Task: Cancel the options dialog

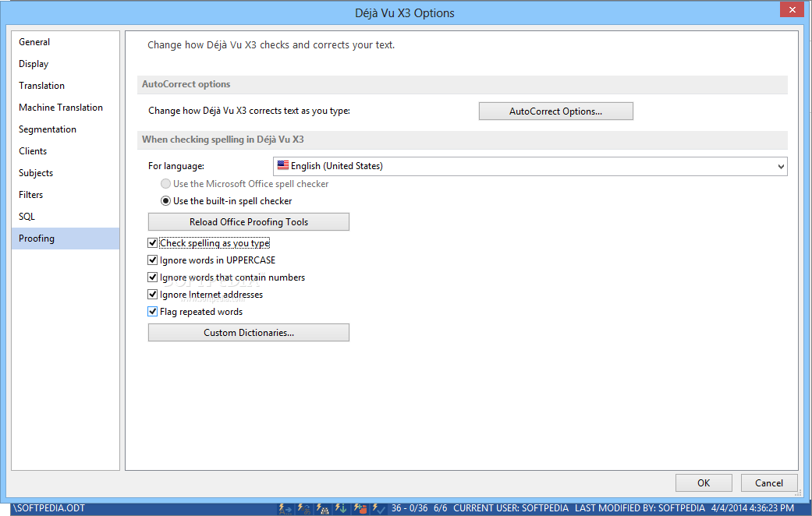Action: (769, 483)
